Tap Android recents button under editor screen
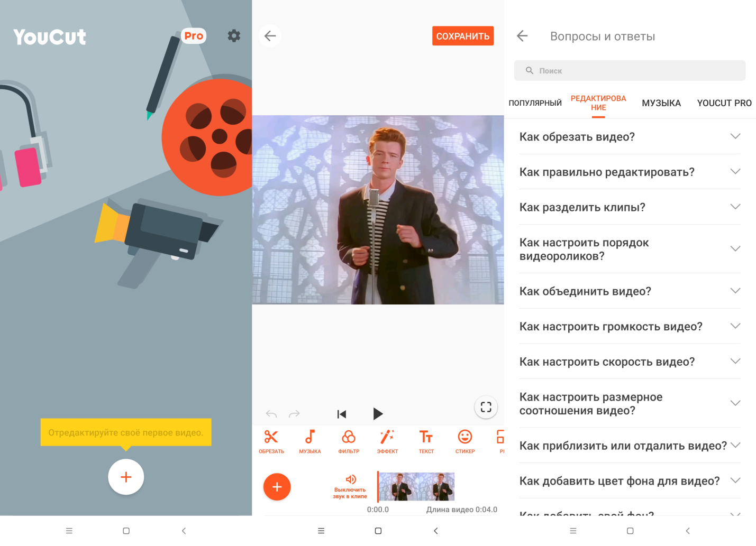 [x=321, y=531]
